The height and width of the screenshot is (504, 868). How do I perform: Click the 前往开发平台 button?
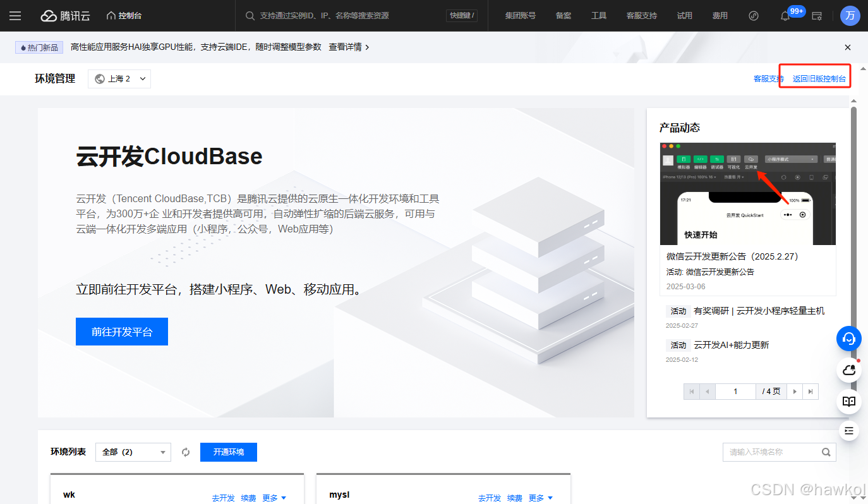122,332
